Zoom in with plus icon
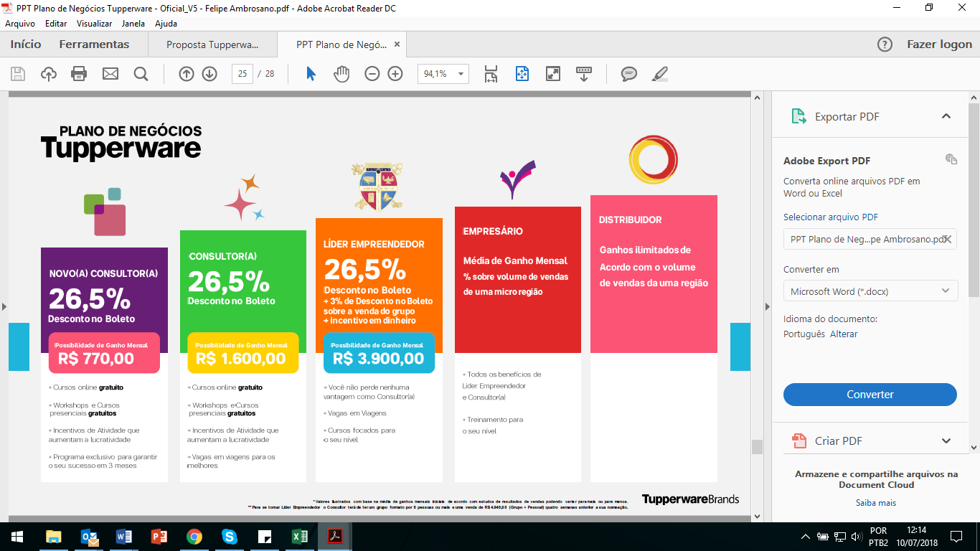Image resolution: width=980 pixels, height=551 pixels. 395,74
